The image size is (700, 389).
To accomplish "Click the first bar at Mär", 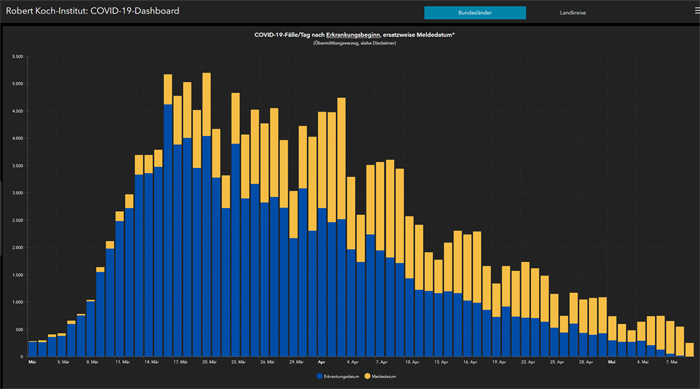I will pos(33,349).
